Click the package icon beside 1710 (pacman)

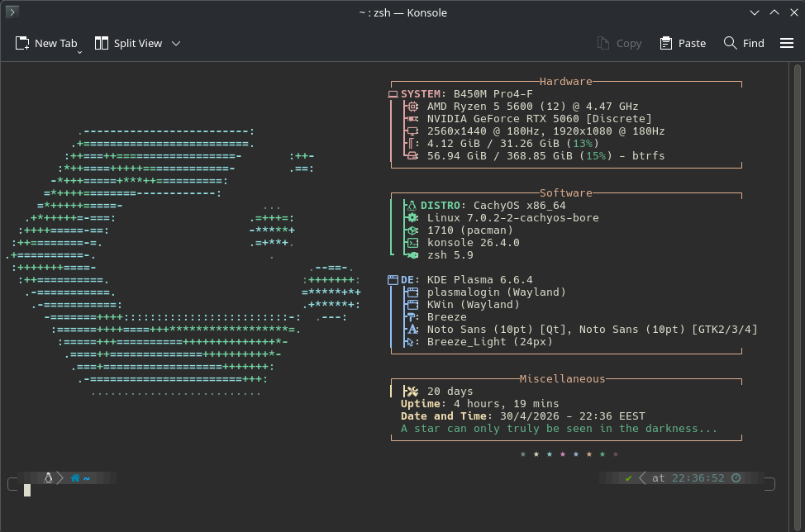[412, 230]
